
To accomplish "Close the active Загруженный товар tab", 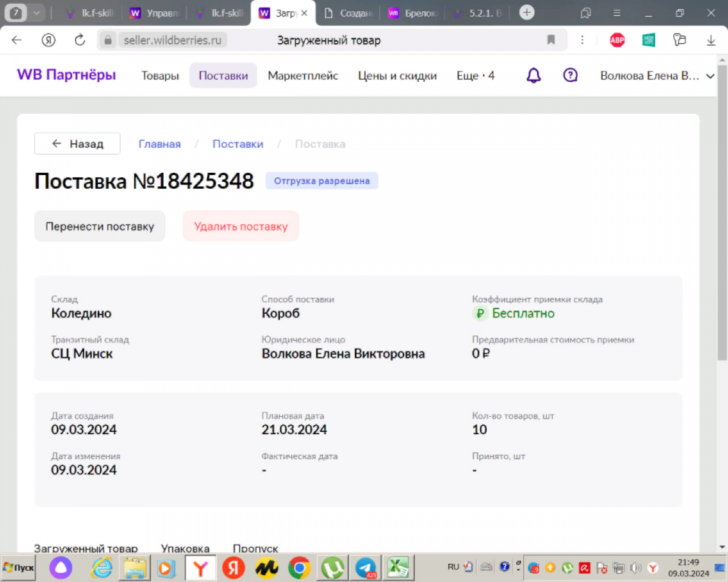I will [304, 13].
